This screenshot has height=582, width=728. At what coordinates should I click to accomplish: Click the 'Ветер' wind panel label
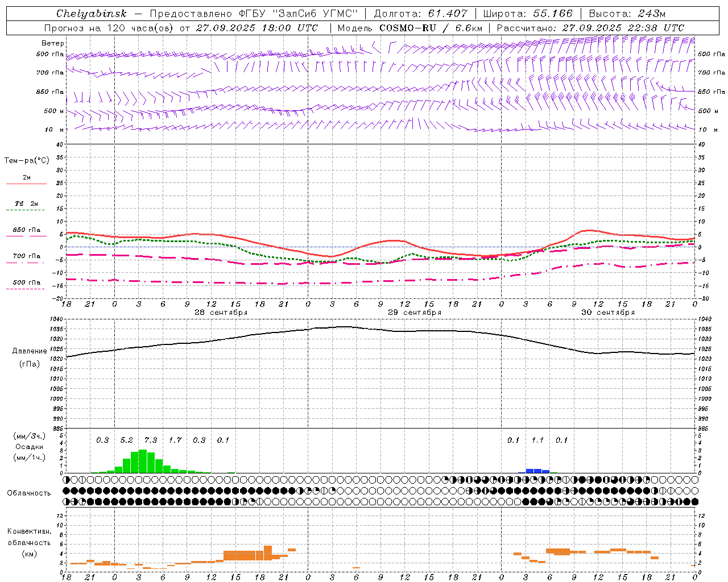point(53,43)
